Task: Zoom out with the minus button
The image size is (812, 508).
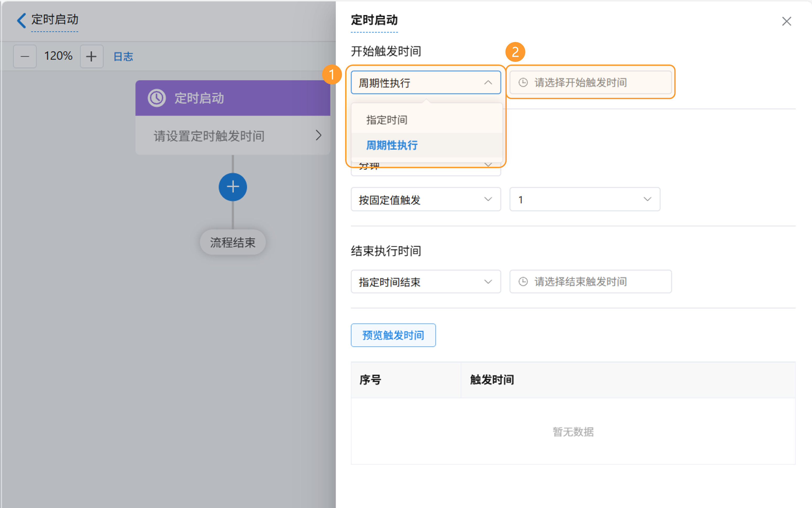Action: [x=25, y=56]
